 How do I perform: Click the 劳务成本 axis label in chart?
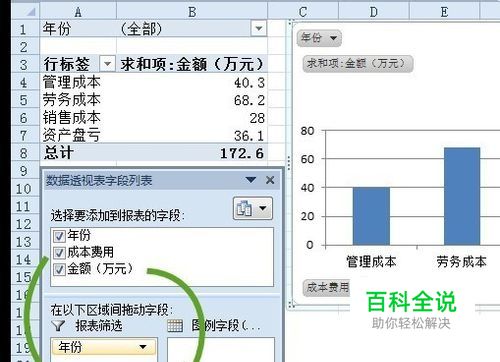tap(462, 262)
